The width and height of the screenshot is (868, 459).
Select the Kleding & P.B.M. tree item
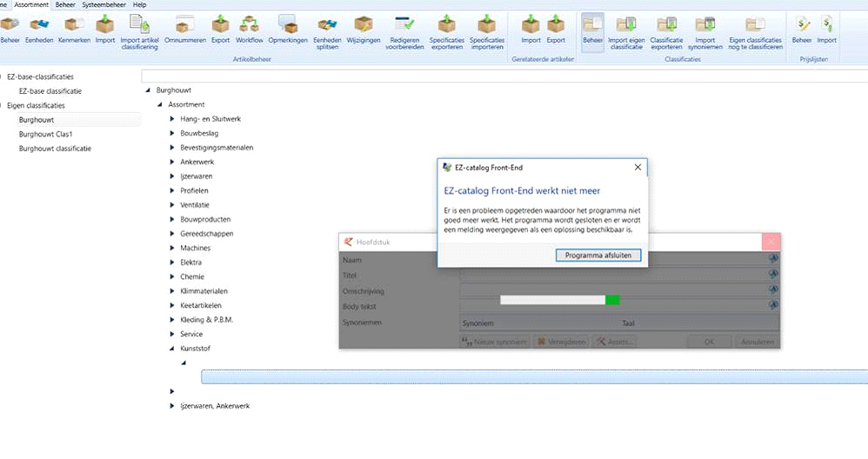206,320
